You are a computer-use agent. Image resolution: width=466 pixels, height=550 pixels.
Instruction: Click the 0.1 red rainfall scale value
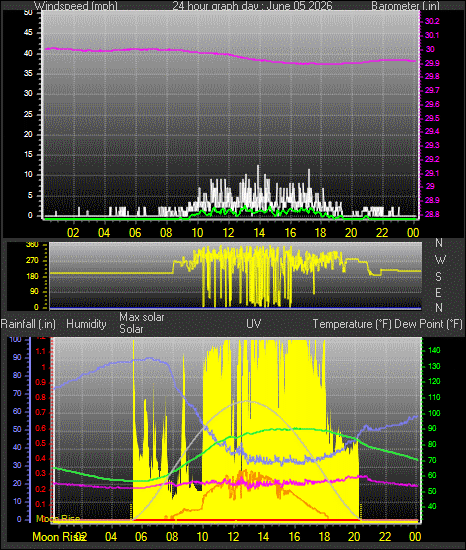click(41, 504)
